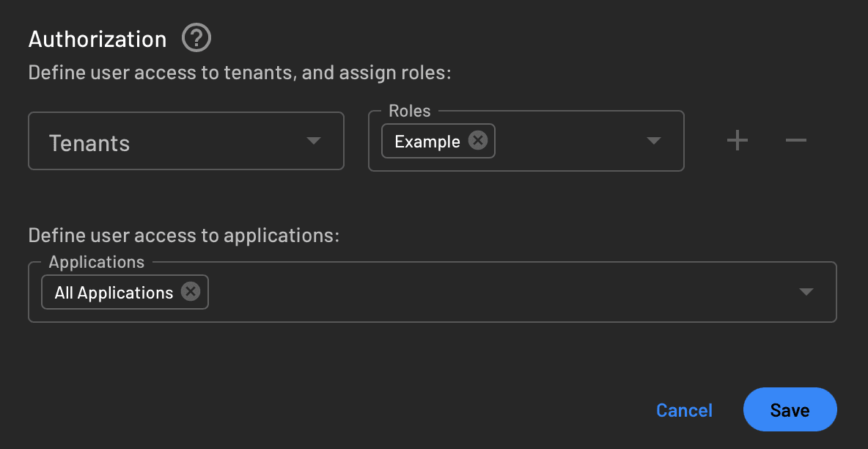The image size is (868, 449).
Task: Click Save to apply user access
Action: tap(790, 409)
